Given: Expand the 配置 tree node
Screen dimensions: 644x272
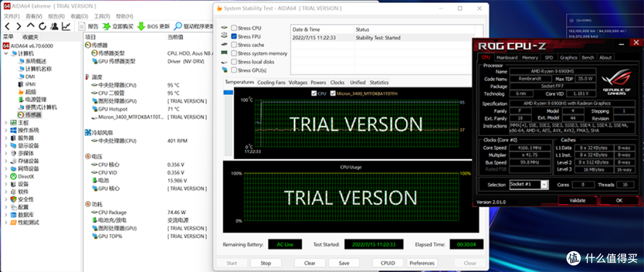Looking at the screenshot, I should pyautogui.click(x=6, y=207).
